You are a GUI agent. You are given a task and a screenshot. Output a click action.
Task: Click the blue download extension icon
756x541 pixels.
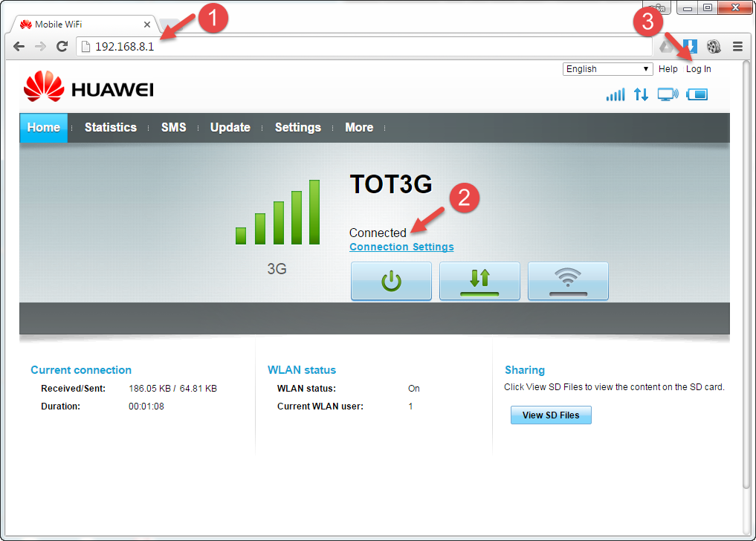pyautogui.click(x=690, y=46)
